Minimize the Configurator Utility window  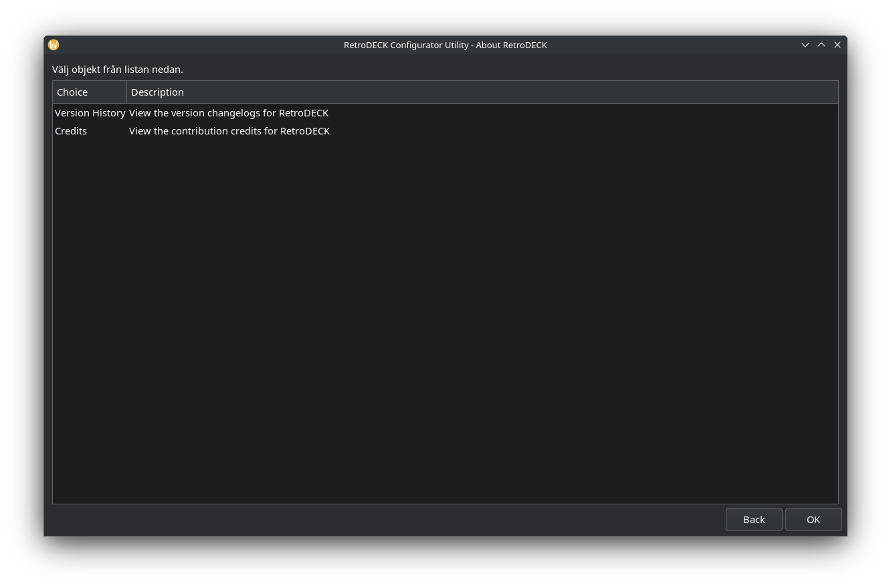coord(805,45)
